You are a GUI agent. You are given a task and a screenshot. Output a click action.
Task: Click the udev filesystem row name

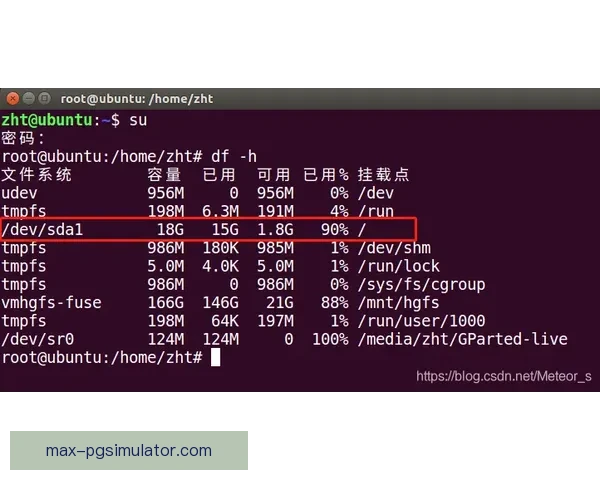(19, 193)
